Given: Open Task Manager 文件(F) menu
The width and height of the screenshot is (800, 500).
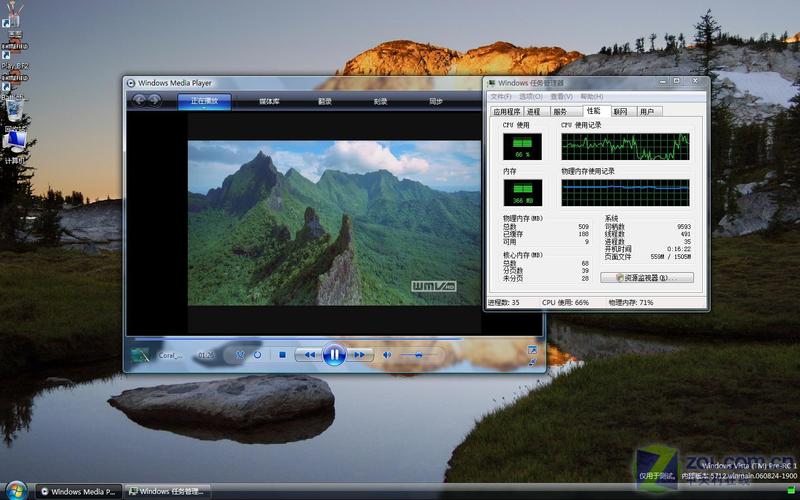Looking at the screenshot, I should [501, 96].
